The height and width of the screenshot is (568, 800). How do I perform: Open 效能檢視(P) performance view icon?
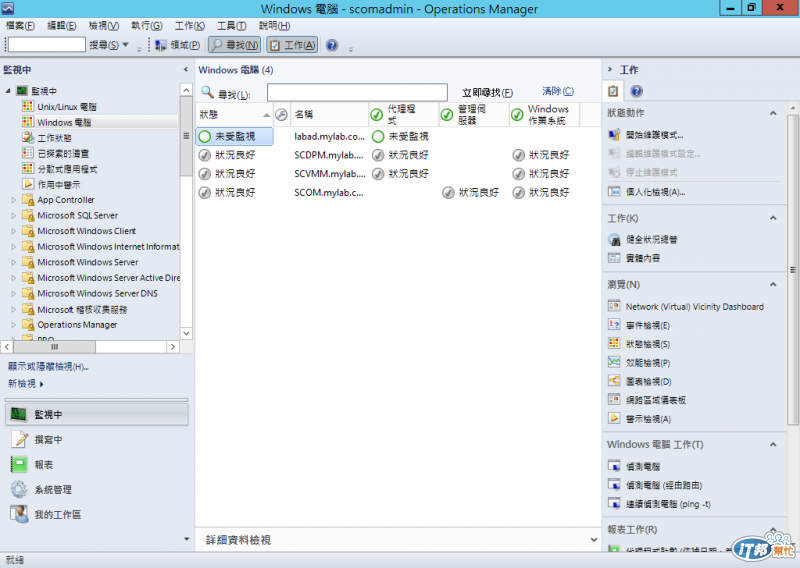tap(614, 362)
